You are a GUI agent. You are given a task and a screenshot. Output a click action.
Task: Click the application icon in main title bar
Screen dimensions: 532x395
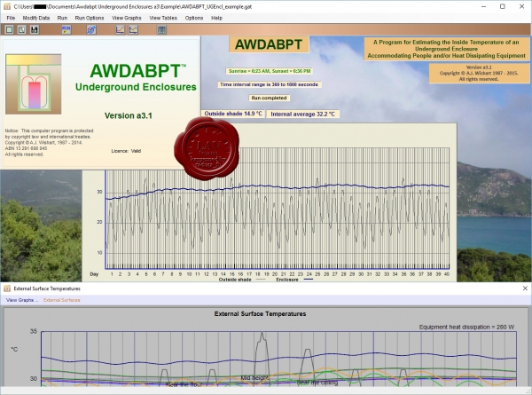(x=7, y=6)
